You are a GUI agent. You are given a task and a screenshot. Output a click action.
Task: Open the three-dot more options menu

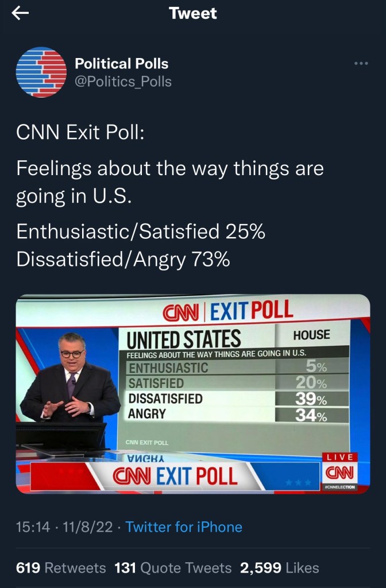click(x=361, y=63)
